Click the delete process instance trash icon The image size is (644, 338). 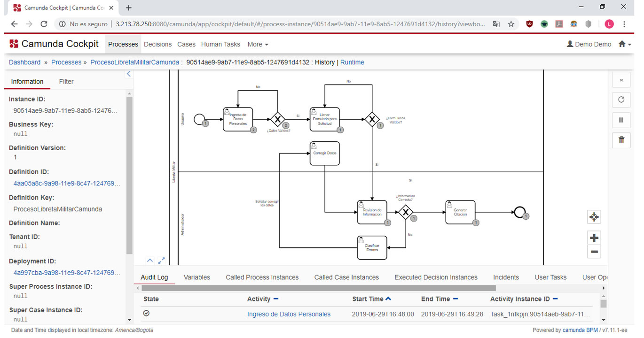point(621,140)
